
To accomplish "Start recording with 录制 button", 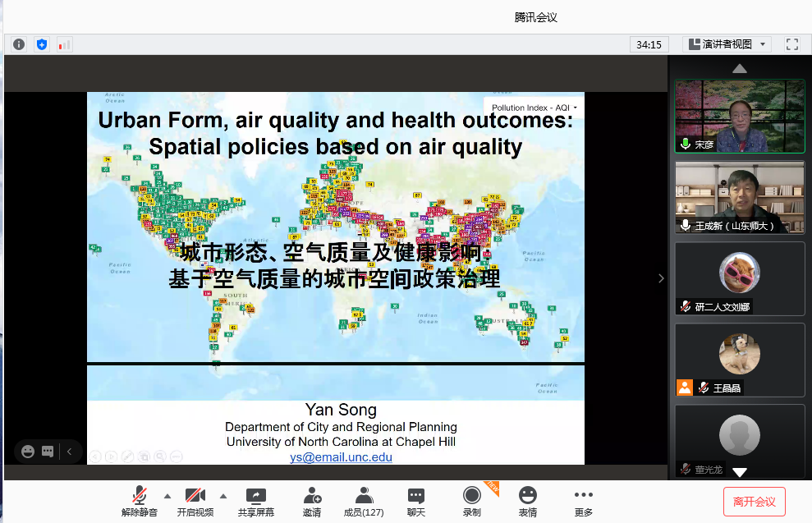I will point(471,502).
